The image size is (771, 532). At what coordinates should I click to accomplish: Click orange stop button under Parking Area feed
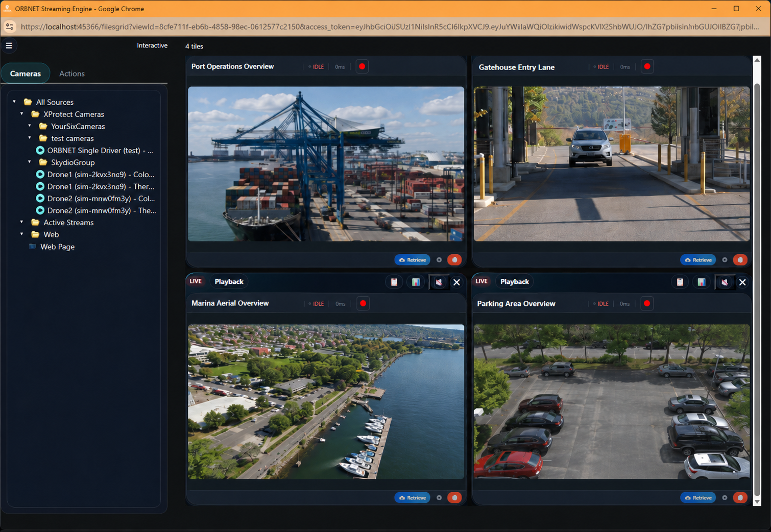tap(740, 497)
